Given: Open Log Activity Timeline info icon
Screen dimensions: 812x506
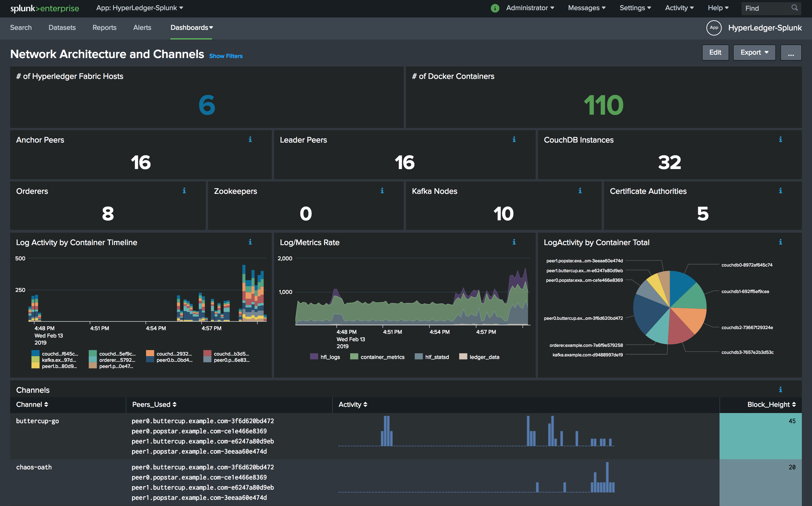Looking at the screenshot, I should (250, 242).
